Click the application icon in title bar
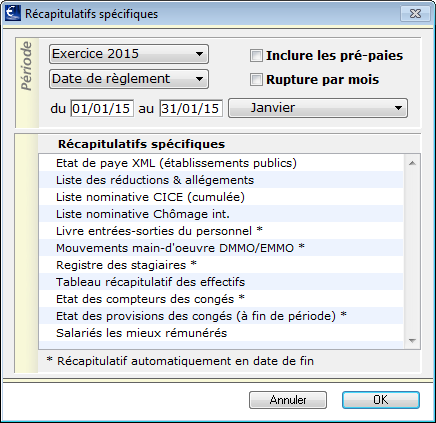Image resolution: width=436 pixels, height=423 pixels. pos(13,14)
